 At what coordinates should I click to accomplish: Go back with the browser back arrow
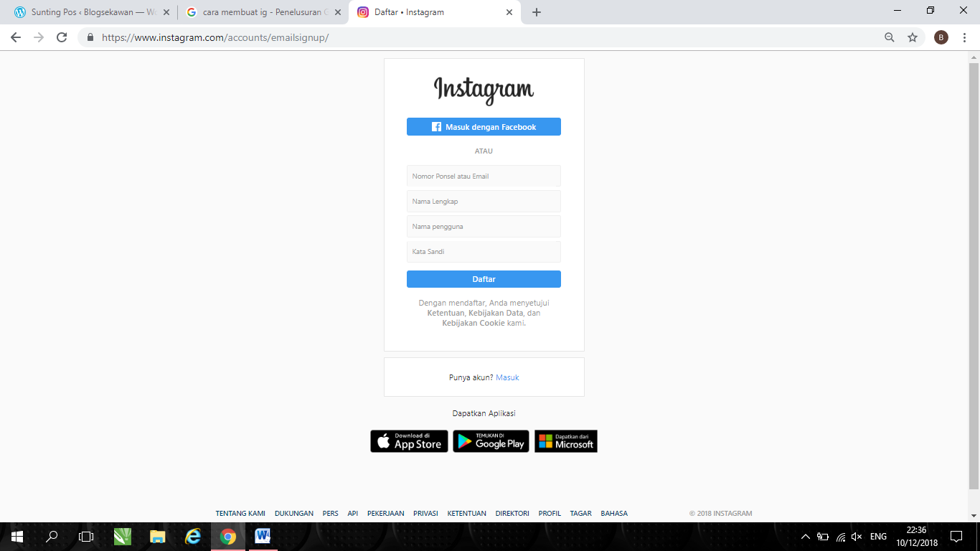click(x=16, y=37)
